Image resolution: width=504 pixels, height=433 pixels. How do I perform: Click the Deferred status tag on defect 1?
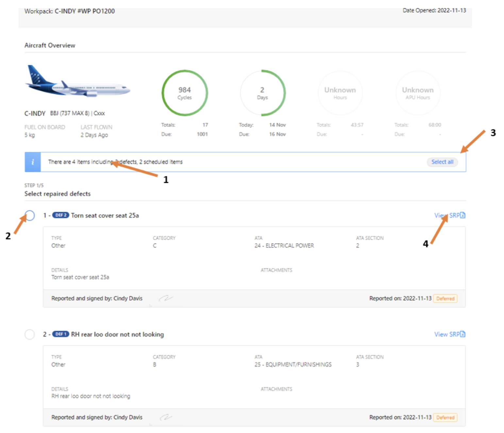(x=445, y=298)
